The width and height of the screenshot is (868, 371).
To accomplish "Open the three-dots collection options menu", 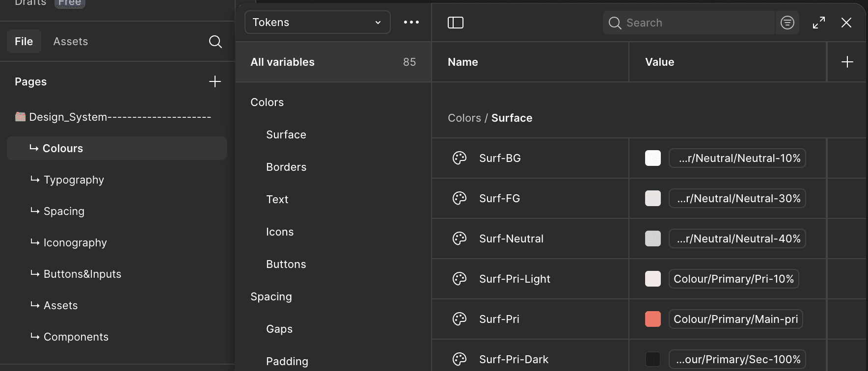I will [x=411, y=23].
